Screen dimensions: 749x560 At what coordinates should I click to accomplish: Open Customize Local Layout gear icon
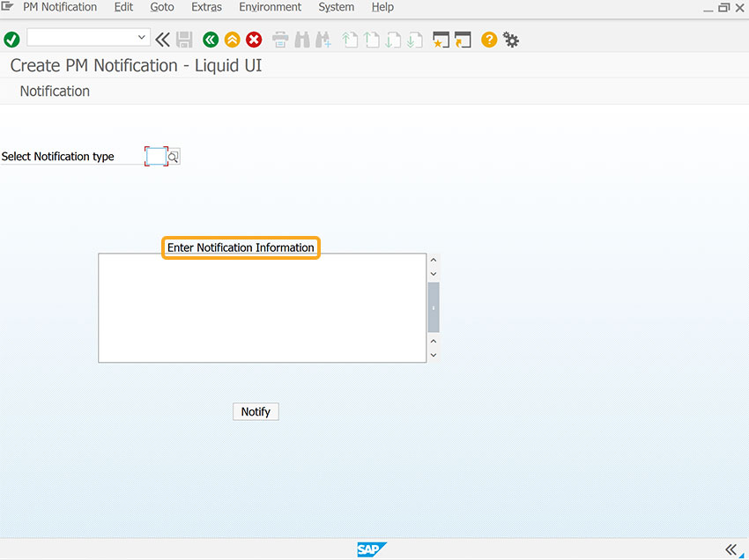tap(510, 40)
